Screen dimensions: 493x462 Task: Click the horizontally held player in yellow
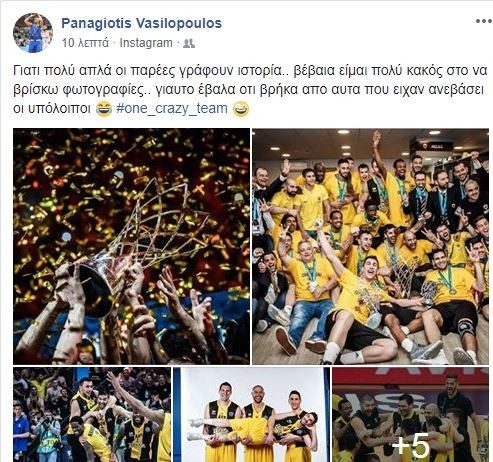(x=253, y=428)
